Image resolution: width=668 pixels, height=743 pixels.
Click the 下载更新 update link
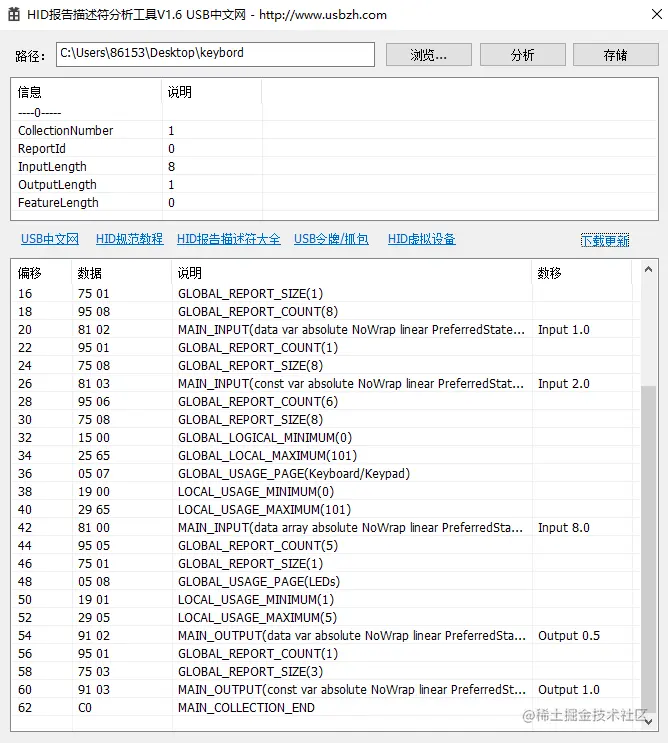click(605, 240)
